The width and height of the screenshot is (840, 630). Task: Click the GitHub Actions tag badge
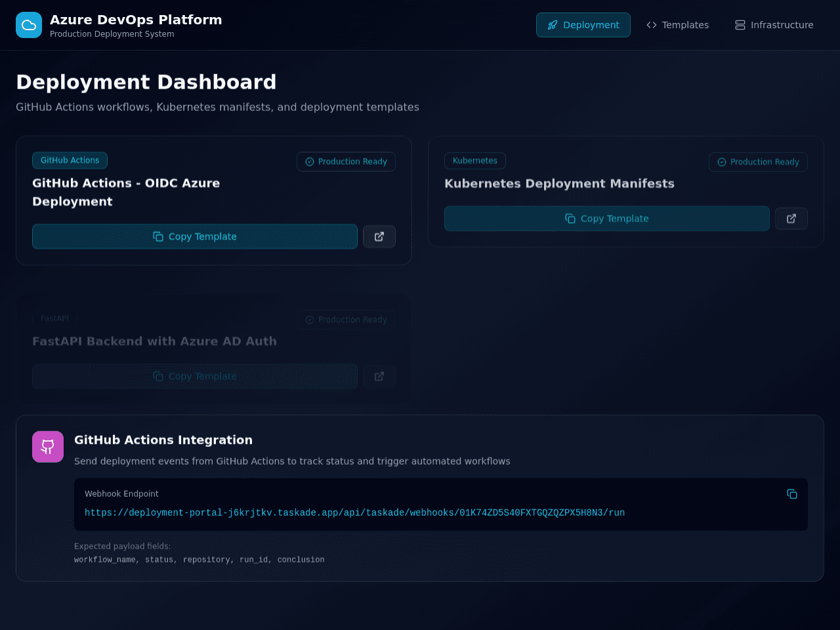(70, 160)
